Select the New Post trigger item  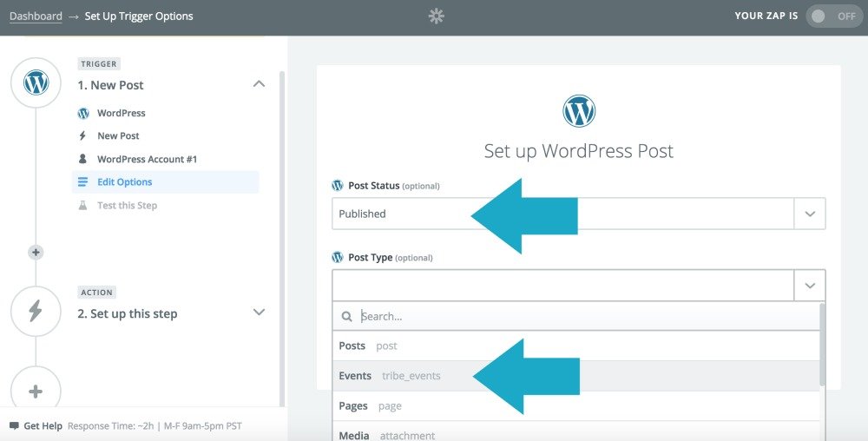118,135
